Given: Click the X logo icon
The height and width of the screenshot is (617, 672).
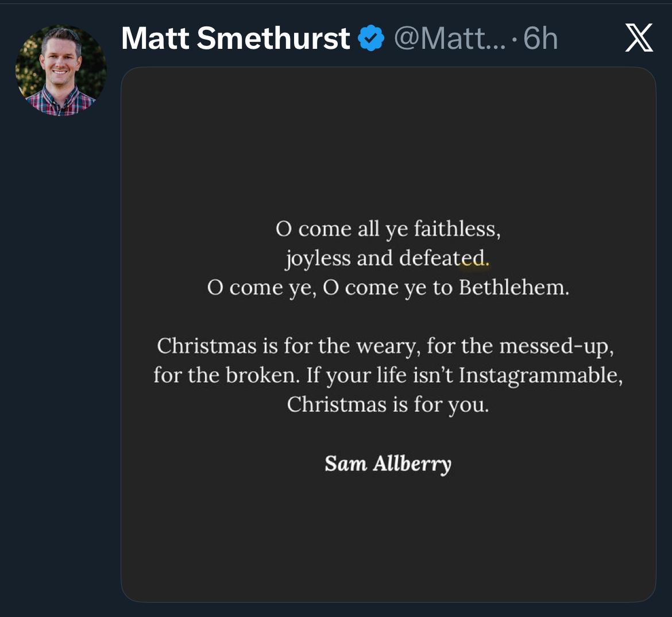Looking at the screenshot, I should point(639,39).
